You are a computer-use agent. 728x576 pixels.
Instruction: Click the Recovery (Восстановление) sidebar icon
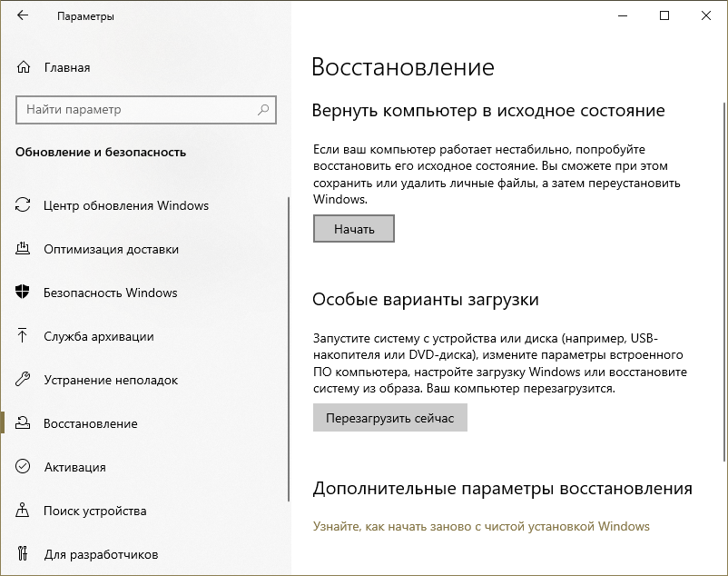coord(22,423)
